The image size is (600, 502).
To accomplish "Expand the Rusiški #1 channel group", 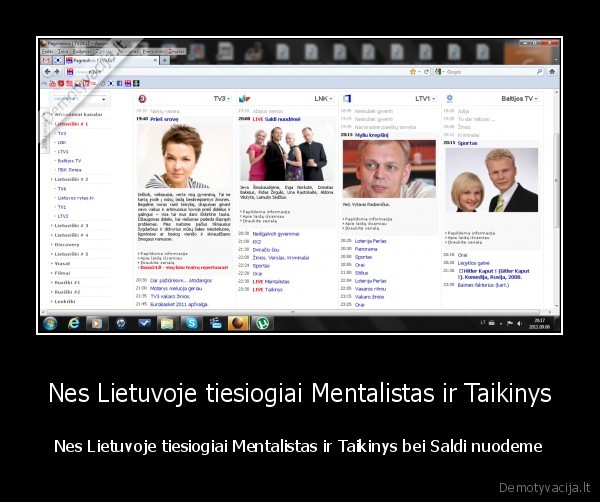I will pyautogui.click(x=69, y=282).
